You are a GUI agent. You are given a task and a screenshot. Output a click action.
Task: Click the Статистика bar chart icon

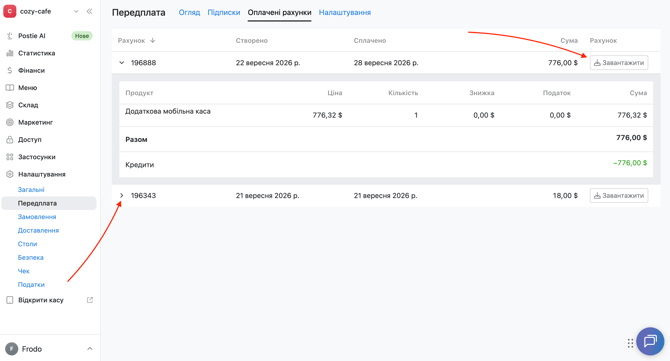10,53
